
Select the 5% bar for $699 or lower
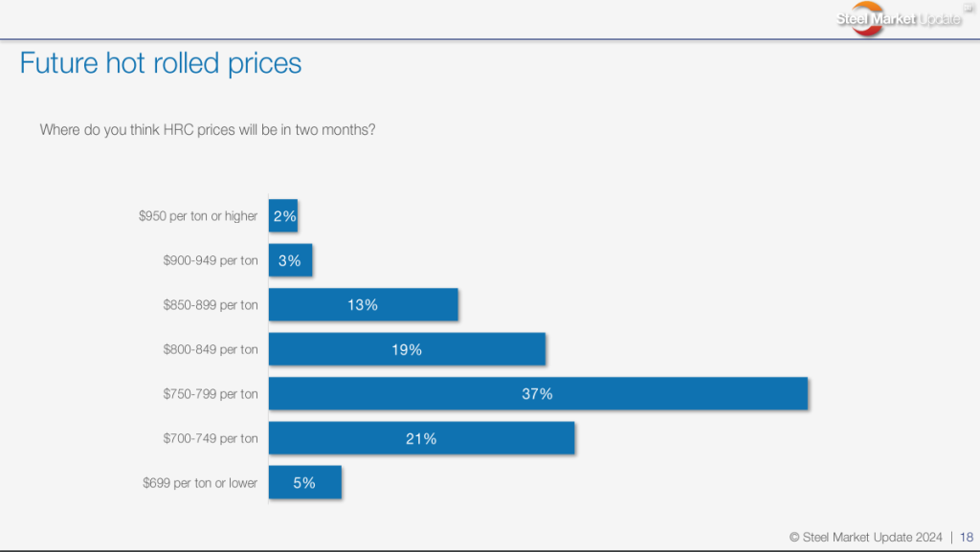[304, 482]
